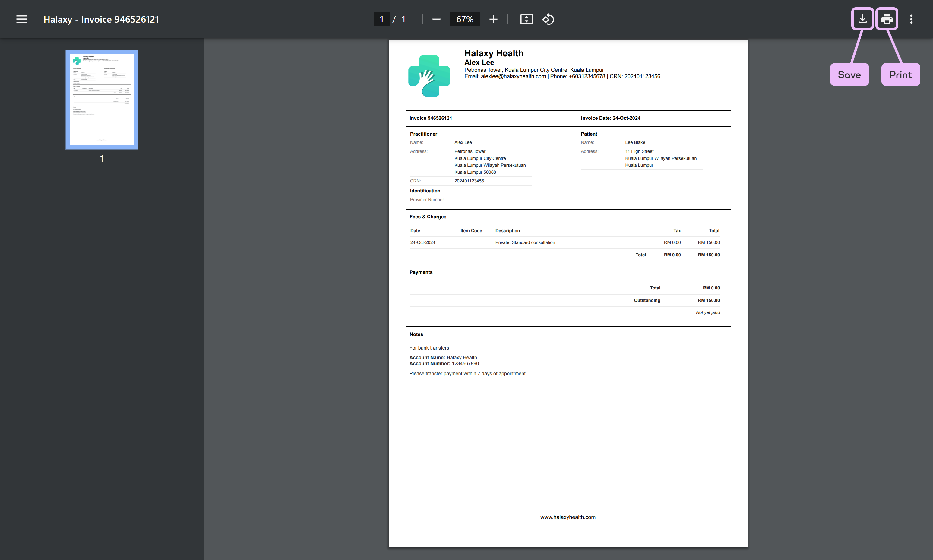Click the 'Kuala Lumpur 50088' address line
Viewport: 933px width, 560px height.
point(475,172)
